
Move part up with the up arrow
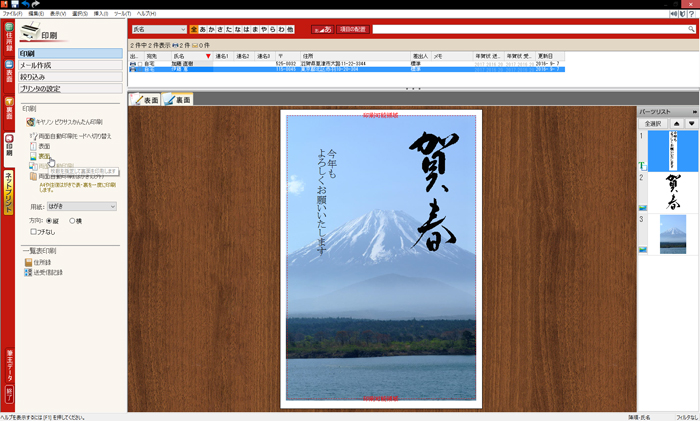coord(676,123)
